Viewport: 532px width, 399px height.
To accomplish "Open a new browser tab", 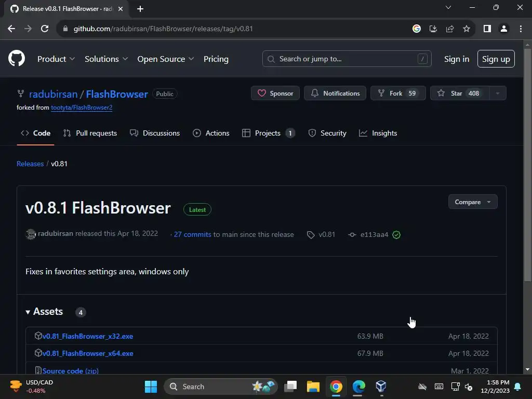I will pos(140,9).
